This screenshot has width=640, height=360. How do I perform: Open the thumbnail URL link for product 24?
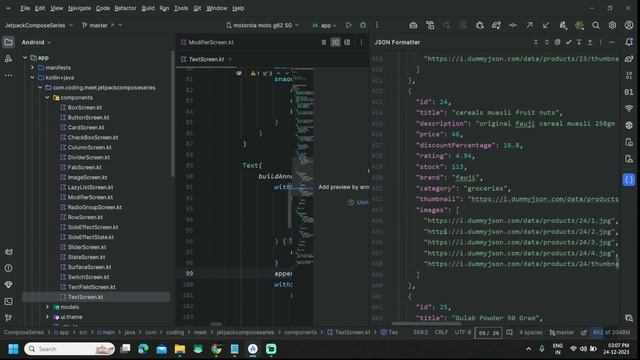point(544,199)
